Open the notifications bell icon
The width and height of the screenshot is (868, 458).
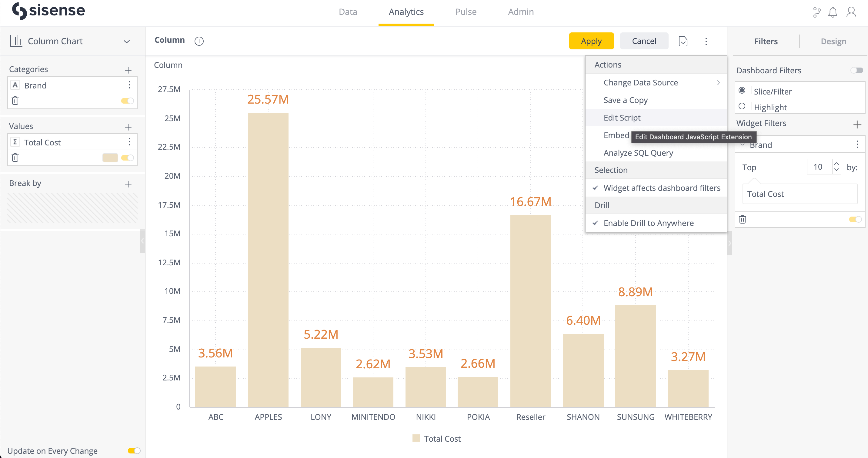833,12
